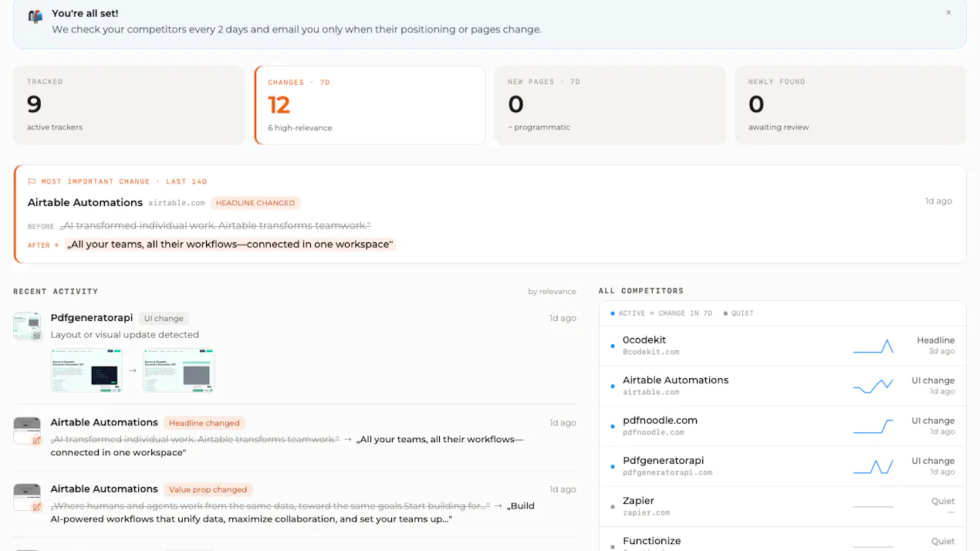The height and width of the screenshot is (551, 980).
Task: Click the Value prop changed tag
Action: pyautogui.click(x=208, y=489)
